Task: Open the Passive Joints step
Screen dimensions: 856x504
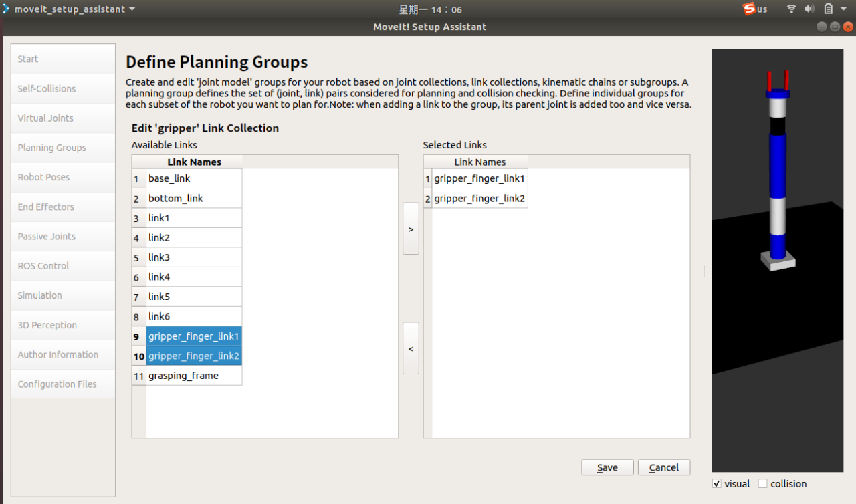Action: tap(63, 236)
